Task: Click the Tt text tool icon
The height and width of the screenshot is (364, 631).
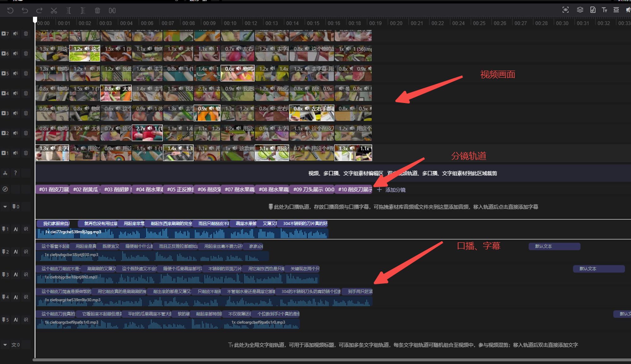Action: 604,10
